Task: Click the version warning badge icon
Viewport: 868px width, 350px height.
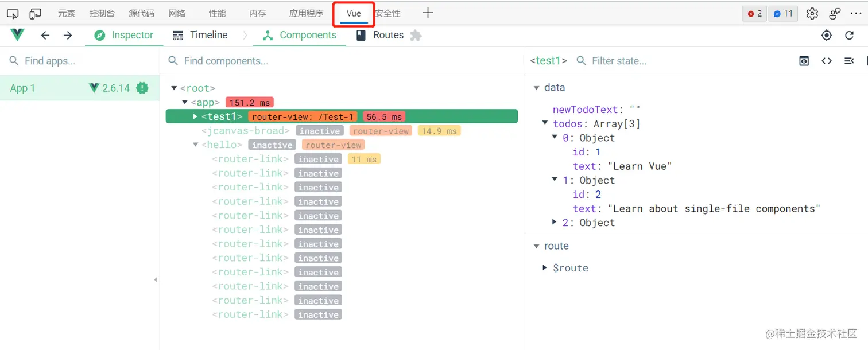Action: click(x=142, y=88)
